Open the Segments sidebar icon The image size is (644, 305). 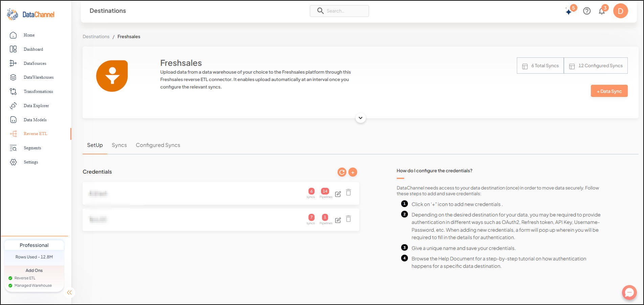[x=13, y=148]
